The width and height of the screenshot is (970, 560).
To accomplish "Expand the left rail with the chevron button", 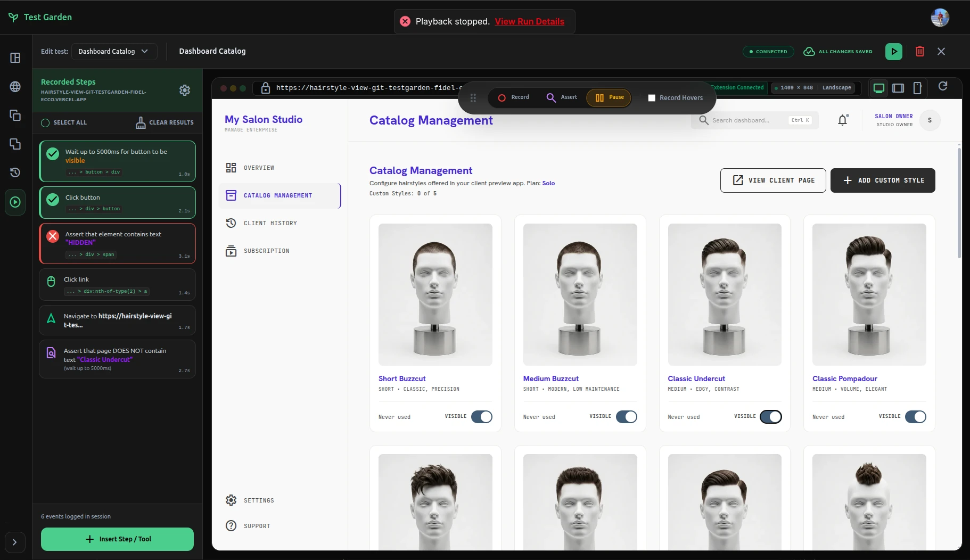I will 15,542.
